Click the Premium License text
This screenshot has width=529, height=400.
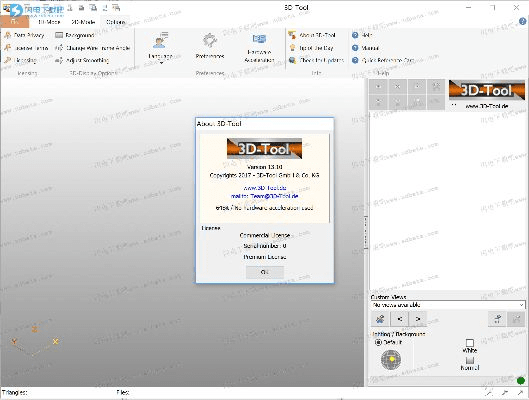265,257
